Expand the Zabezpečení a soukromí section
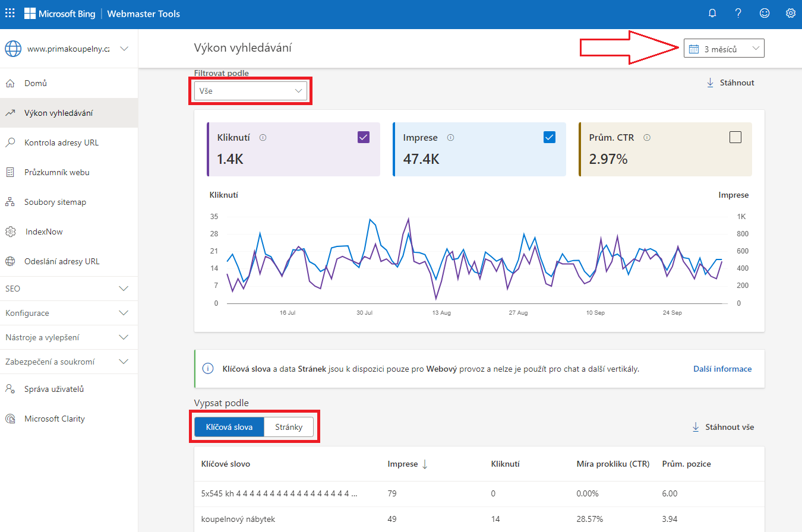 tap(69, 362)
